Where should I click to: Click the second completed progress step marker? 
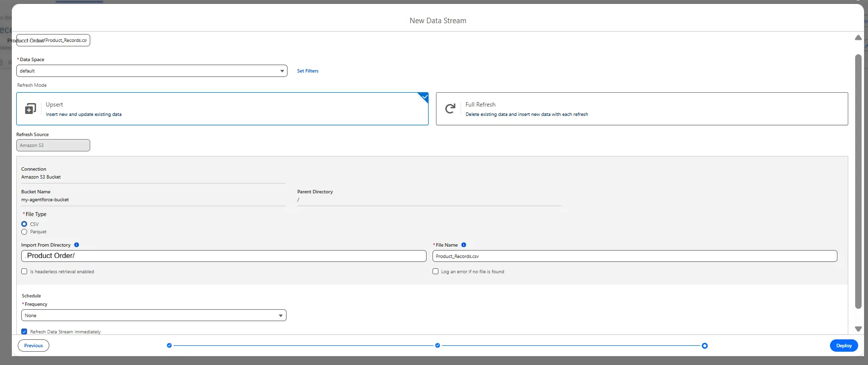tap(437, 345)
